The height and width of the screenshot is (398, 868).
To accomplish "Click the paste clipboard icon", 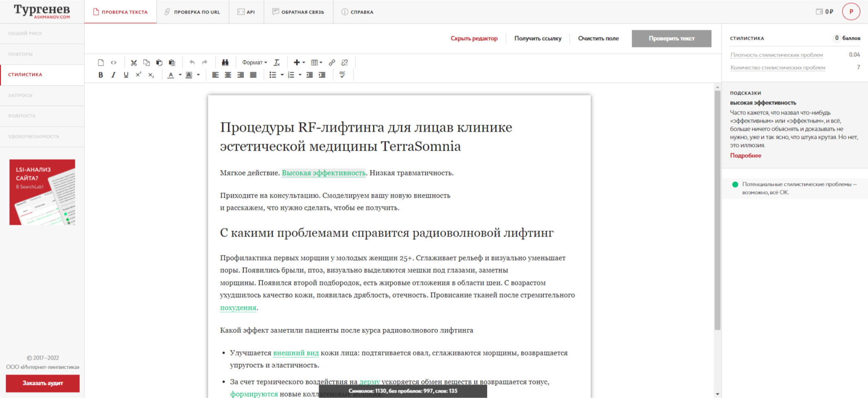I will coord(159,62).
